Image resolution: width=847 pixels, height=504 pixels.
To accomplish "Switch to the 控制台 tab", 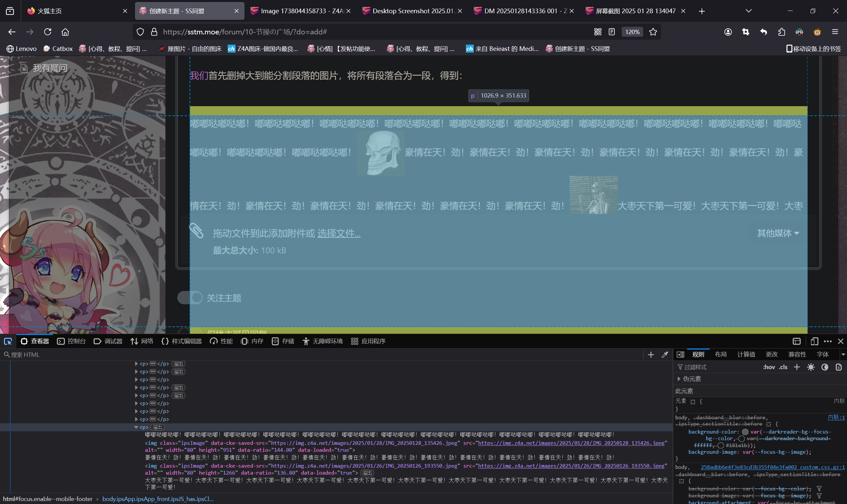I will coord(71,341).
